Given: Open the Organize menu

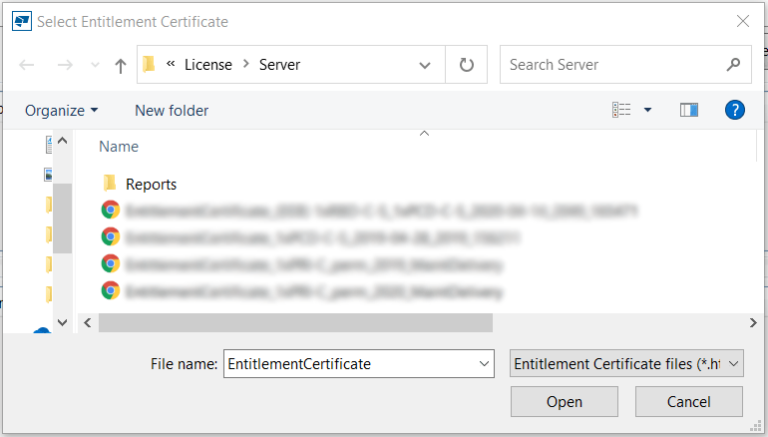Looking at the screenshot, I should (x=61, y=110).
